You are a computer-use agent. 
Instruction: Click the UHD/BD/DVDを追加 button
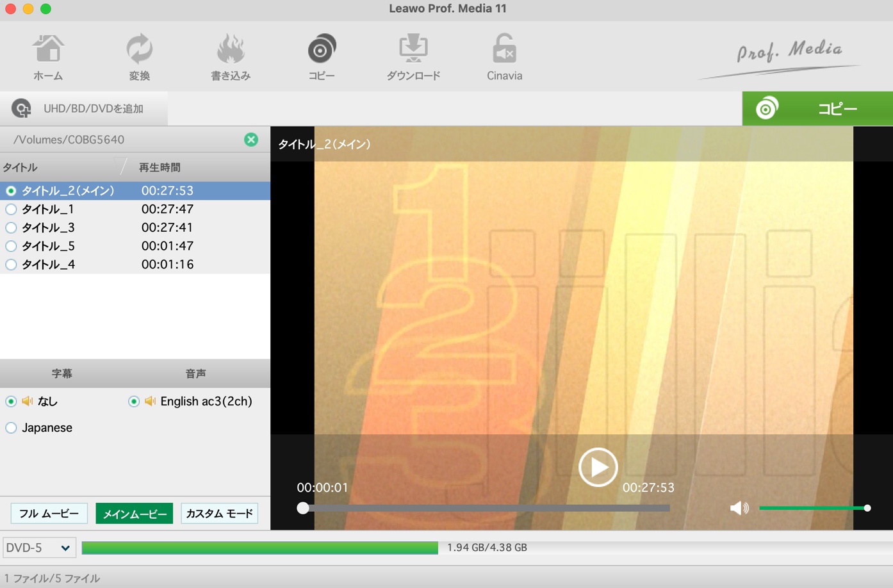[84, 108]
